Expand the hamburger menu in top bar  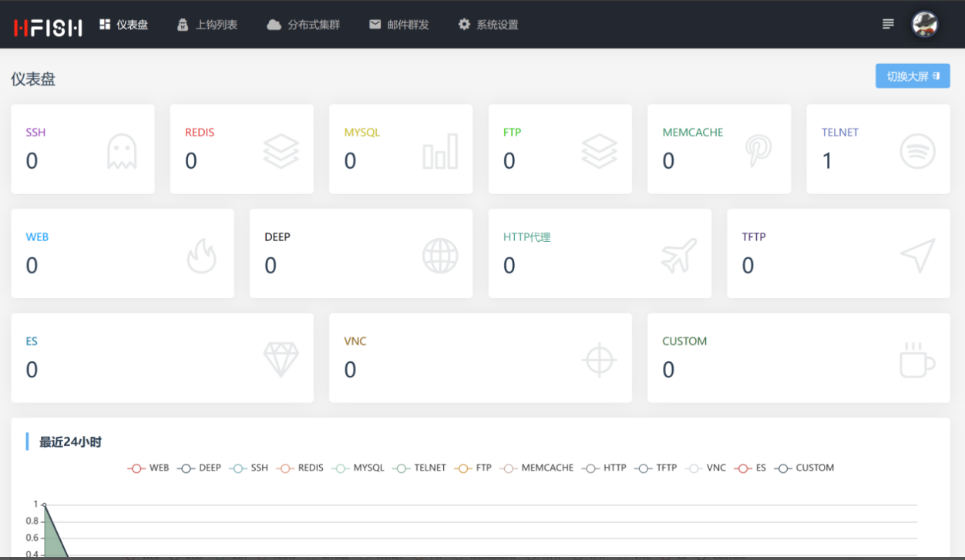pyautogui.click(x=888, y=25)
